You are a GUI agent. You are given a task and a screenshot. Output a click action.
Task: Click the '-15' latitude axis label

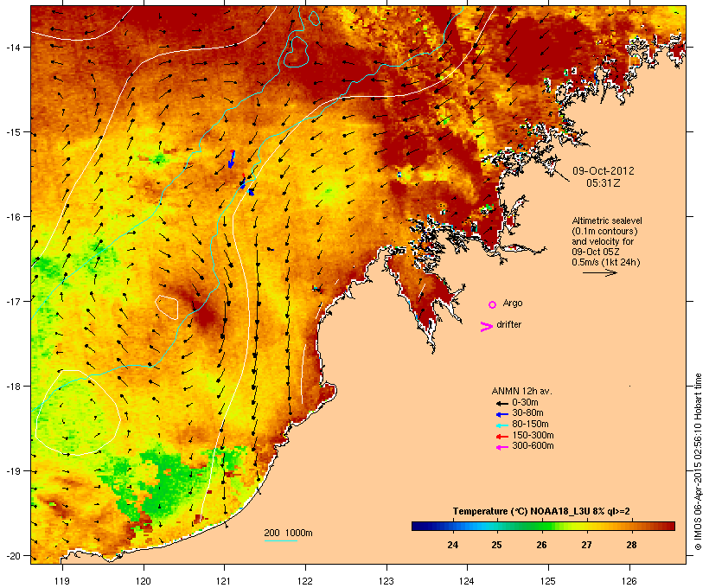(12, 132)
